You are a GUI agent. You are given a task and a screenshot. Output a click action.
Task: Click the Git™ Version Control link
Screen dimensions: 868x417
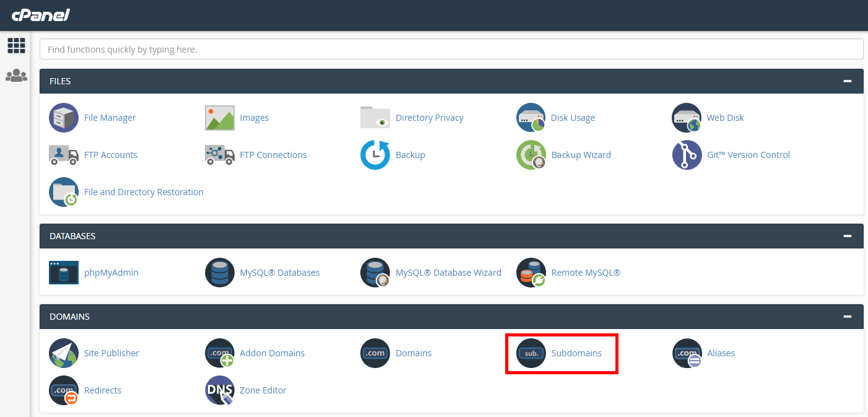pyautogui.click(x=749, y=155)
